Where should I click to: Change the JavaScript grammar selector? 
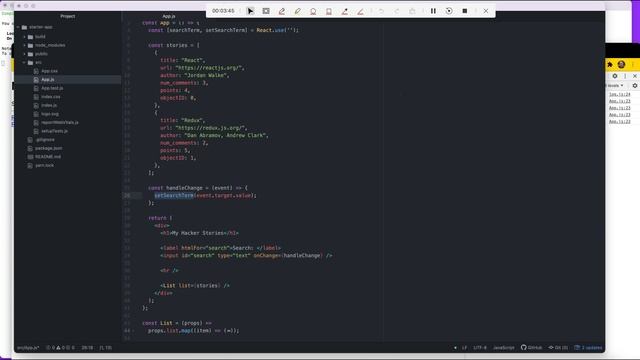pyautogui.click(x=504, y=348)
